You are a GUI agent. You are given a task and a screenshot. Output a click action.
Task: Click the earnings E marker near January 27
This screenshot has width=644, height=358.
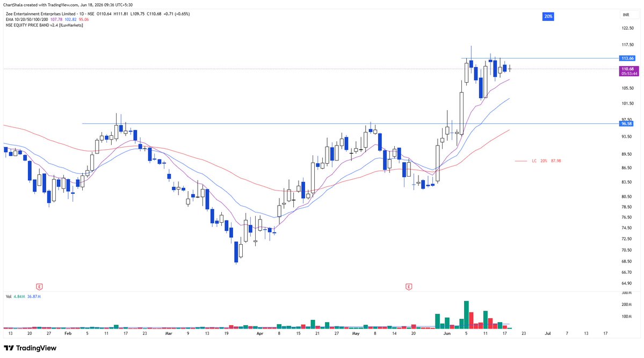click(x=39, y=287)
